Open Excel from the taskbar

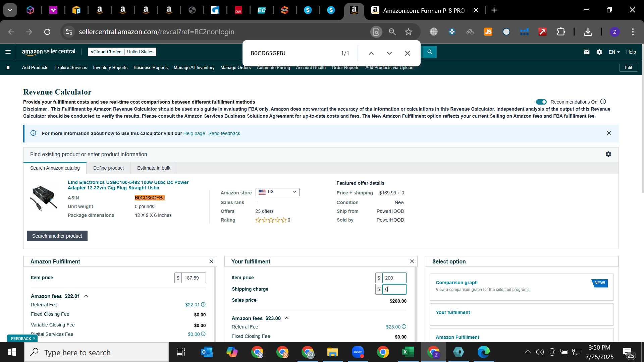click(x=408, y=352)
